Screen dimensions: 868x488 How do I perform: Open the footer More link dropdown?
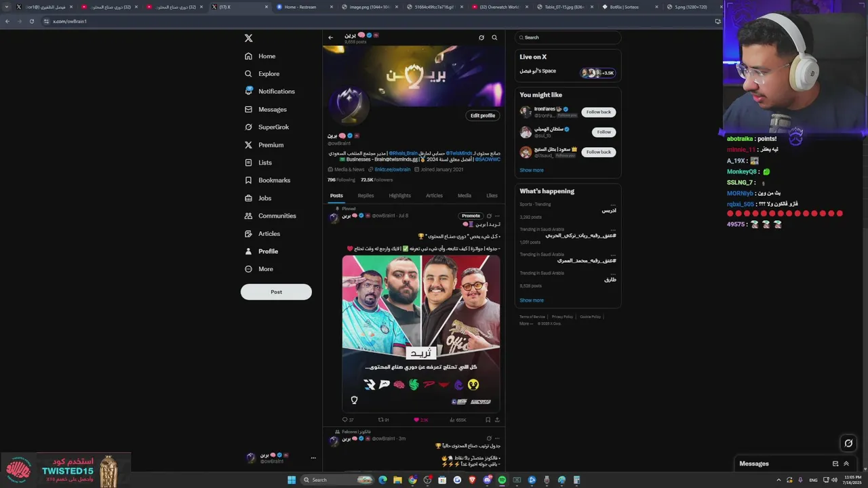[526, 323]
